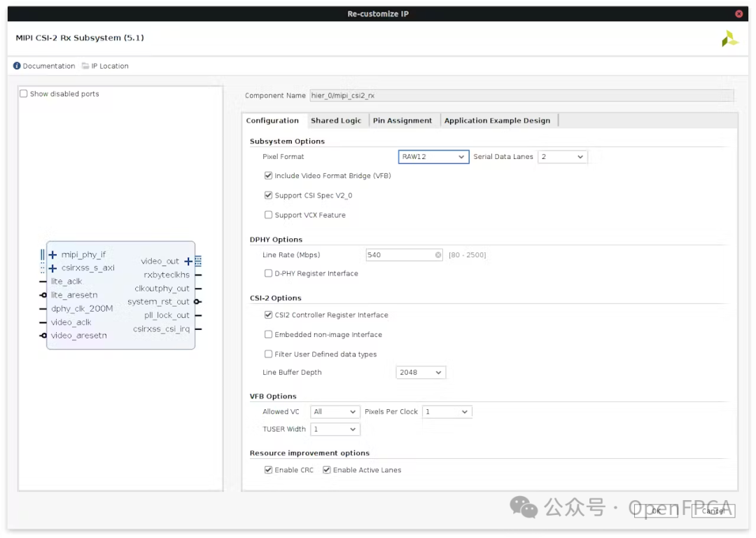
Task: Click into the Line Rate (Mbps) field
Action: tap(399, 255)
